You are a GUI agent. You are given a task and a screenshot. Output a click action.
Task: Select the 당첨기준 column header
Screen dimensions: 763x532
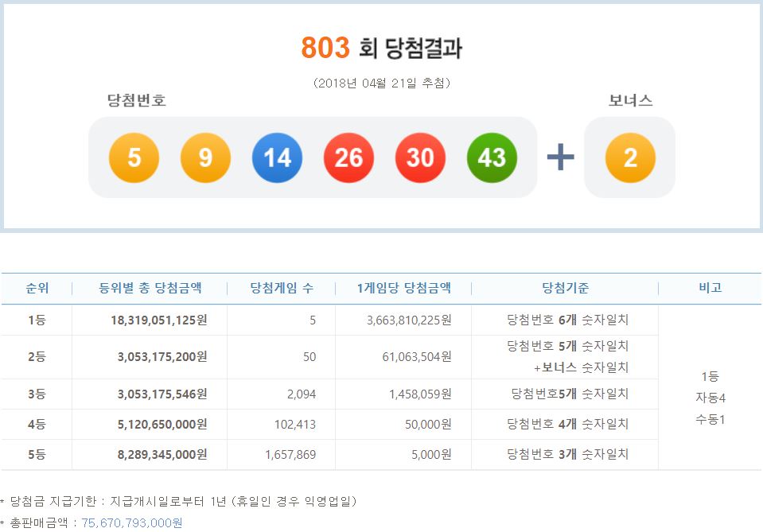565,288
